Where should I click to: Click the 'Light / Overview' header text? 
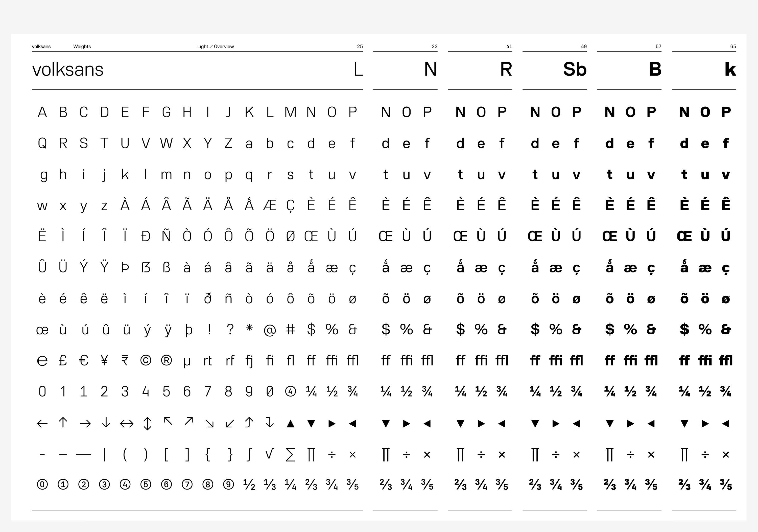tap(216, 47)
